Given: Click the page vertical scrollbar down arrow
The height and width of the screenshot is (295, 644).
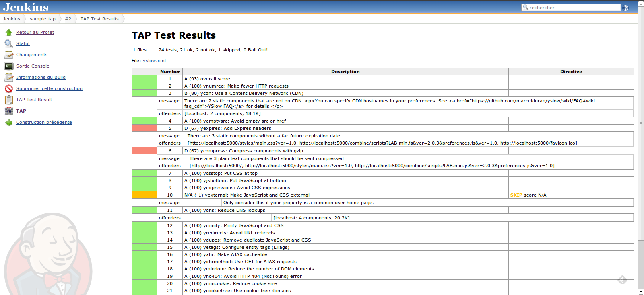Looking at the screenshot, I should click(641, 292).
